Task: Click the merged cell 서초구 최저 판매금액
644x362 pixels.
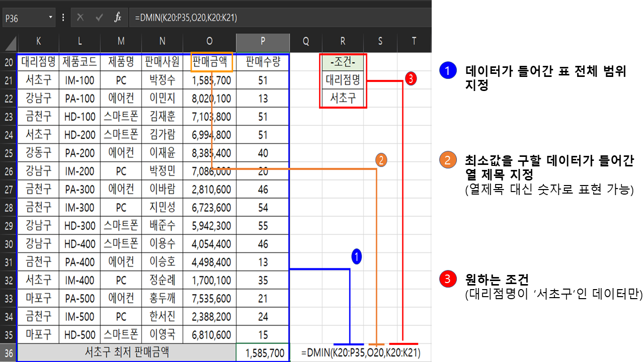Action: tap(127, 352)
